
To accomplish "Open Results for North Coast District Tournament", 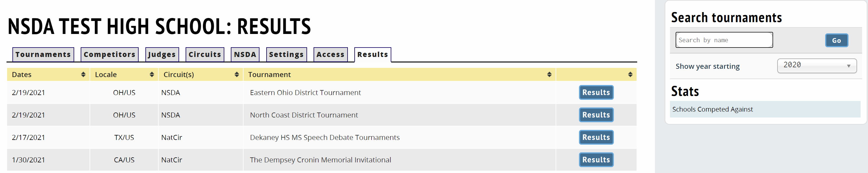I will pos(596,115).
